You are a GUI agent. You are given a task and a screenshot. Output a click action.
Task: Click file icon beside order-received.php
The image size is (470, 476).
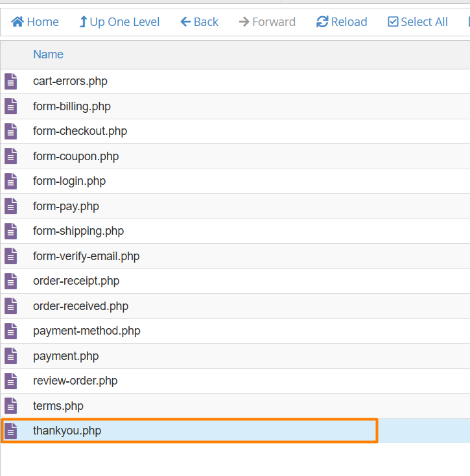(10, 306)
